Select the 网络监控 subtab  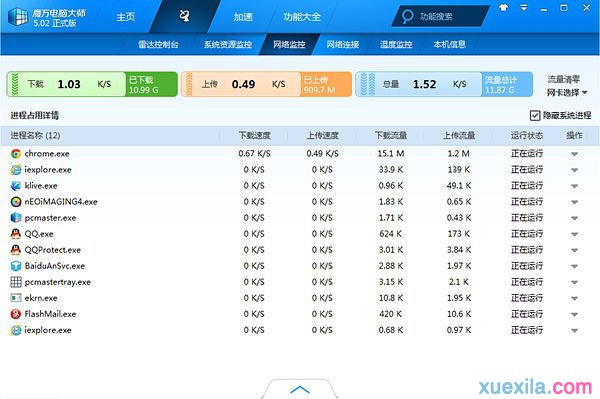pos(289,44)
